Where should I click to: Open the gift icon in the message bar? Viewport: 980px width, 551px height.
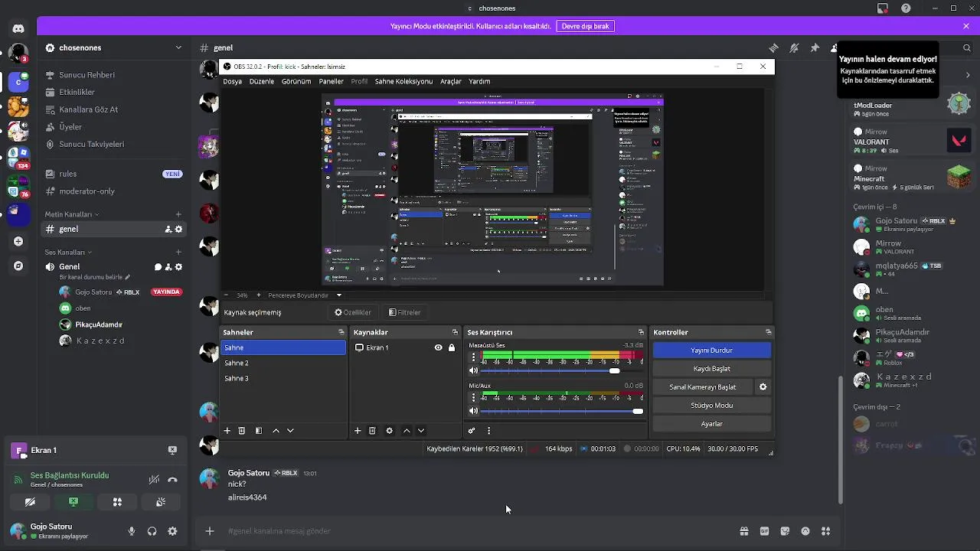(743, 531)
